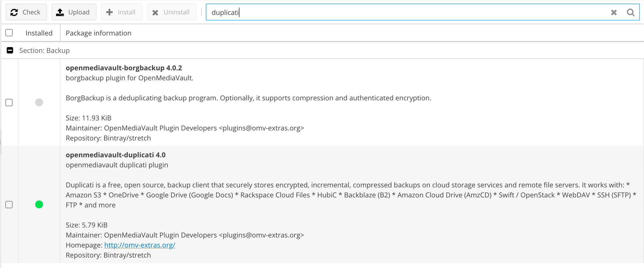The image size is (644, 268).
Task: Click the green installed indicator for duplicati
Action: (x=39, y=204)
